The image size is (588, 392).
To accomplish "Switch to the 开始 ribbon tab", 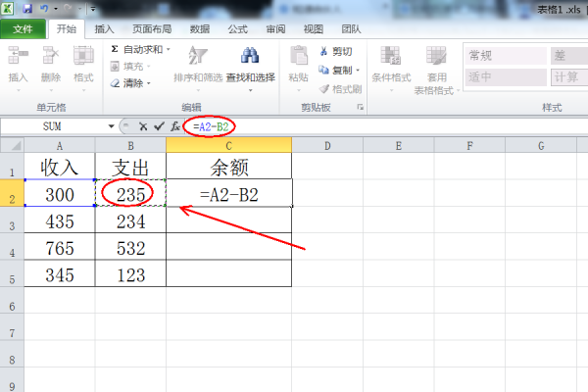I will pos(67,28).
